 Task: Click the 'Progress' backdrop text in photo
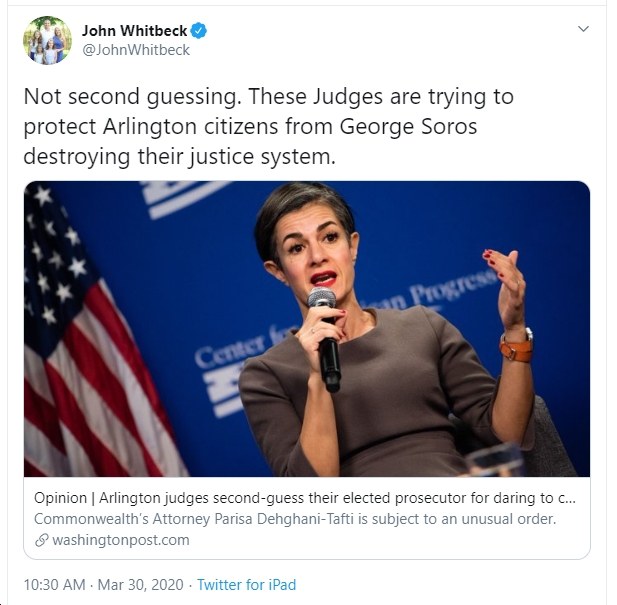pyautogui.click(x=453, y=291)
